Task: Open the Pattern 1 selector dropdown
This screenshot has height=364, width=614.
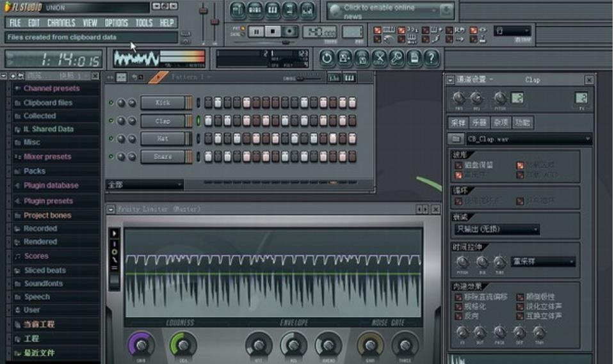Action: (x=191, y=77)
